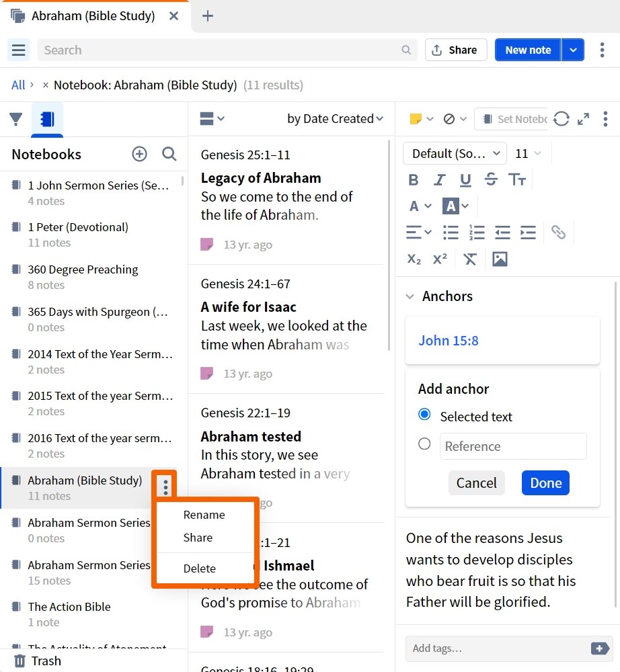
Task: Remove the Notebook filter with x
Action: click(x=46, y=85)
